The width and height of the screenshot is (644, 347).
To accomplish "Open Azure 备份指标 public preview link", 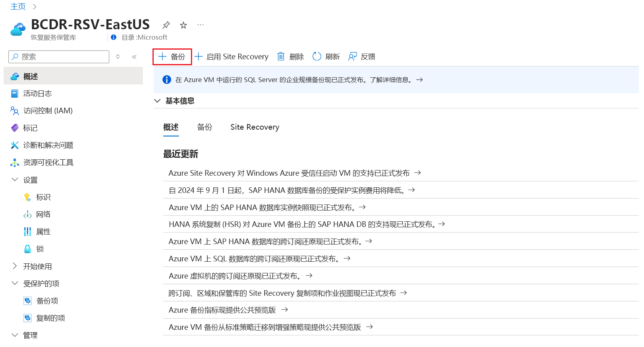I will (228, 310).
